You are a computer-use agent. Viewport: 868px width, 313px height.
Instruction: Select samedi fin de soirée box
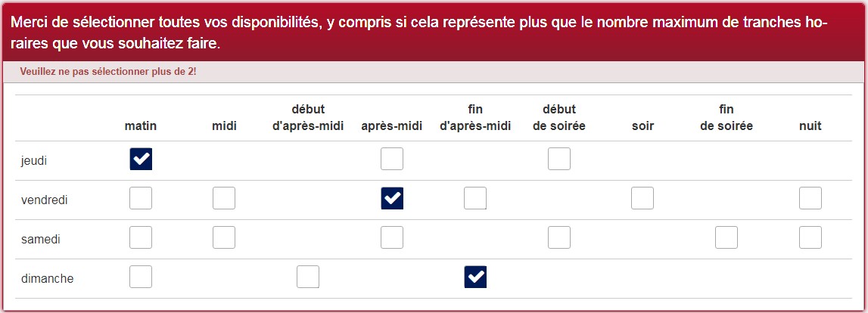coord(726,238)
